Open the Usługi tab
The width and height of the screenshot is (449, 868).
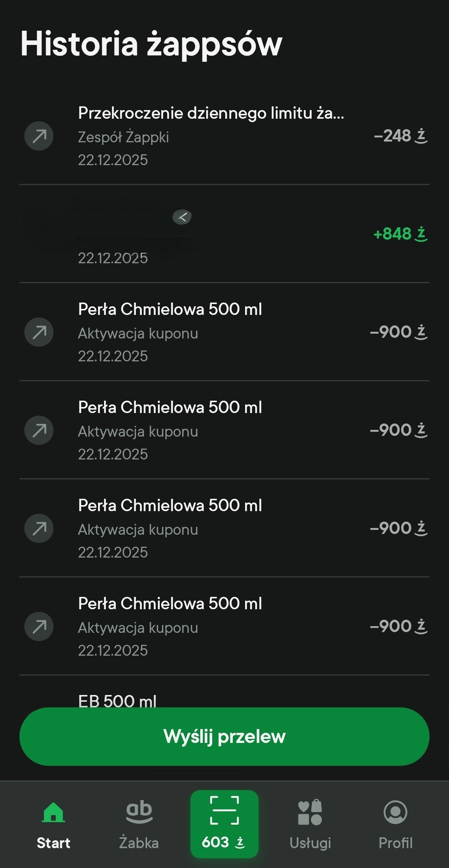point(310,824)
